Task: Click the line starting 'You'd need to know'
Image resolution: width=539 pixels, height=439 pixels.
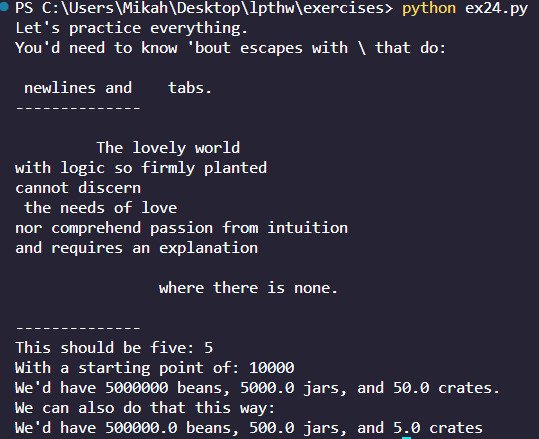Action: [x=230, y=48]
